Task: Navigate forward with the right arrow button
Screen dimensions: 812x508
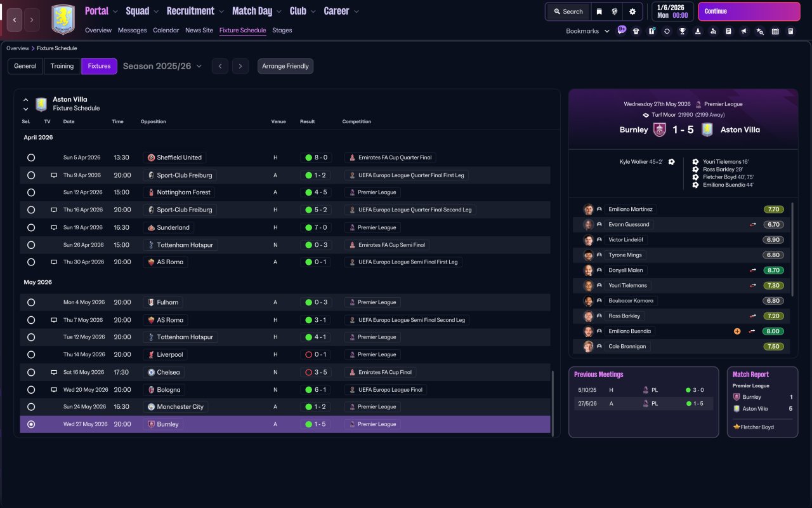Action: (32, 20)
